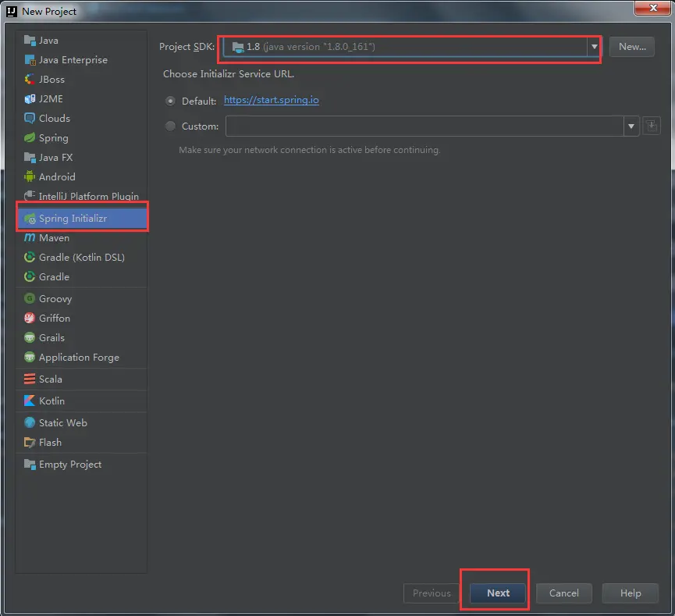Choose the Scala icon

coord(30,379)
